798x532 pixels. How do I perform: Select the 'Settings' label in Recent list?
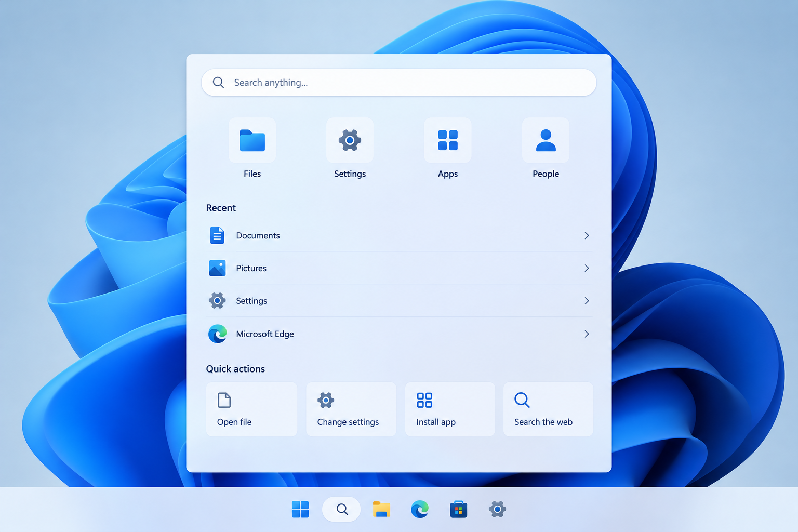[251, 301]
